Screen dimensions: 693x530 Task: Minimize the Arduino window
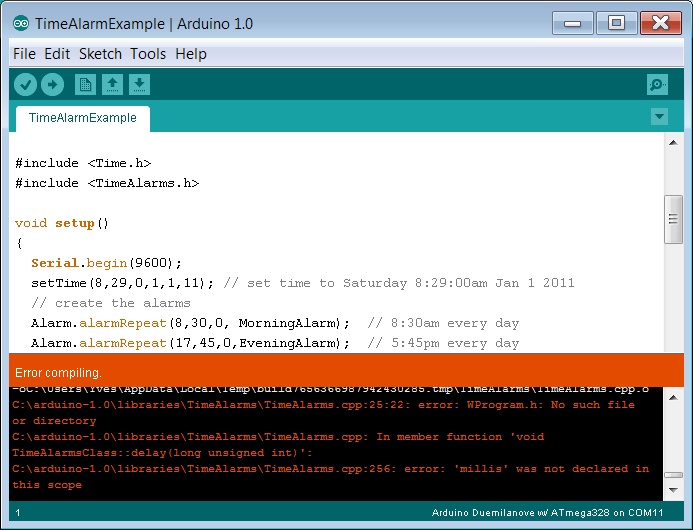pyautogui.click(x=572, y=23)
